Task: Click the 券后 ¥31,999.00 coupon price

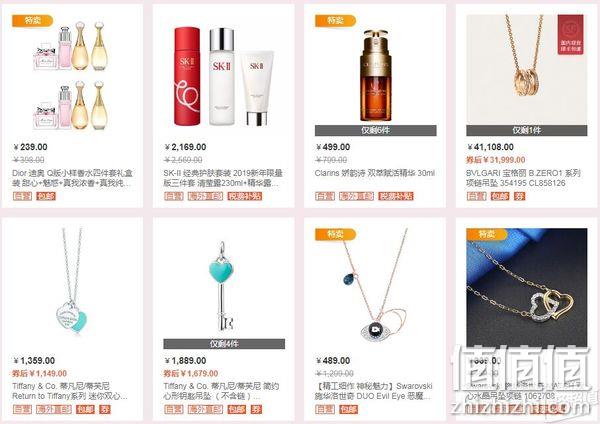Action: click(496, 160)
